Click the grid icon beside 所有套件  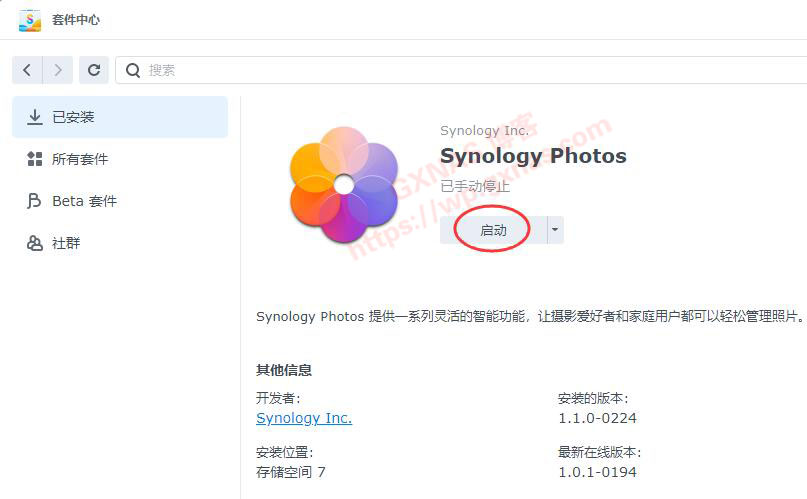35,159
